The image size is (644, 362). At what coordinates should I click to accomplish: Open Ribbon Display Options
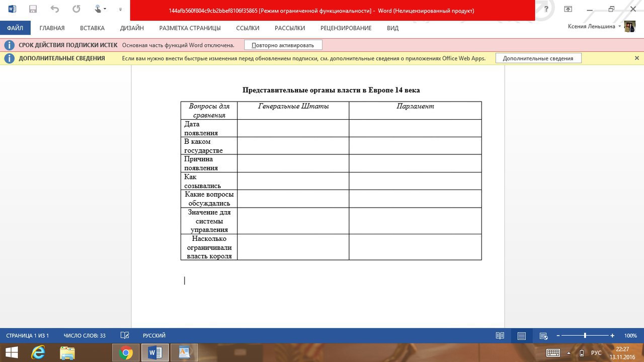coord(568,9)
